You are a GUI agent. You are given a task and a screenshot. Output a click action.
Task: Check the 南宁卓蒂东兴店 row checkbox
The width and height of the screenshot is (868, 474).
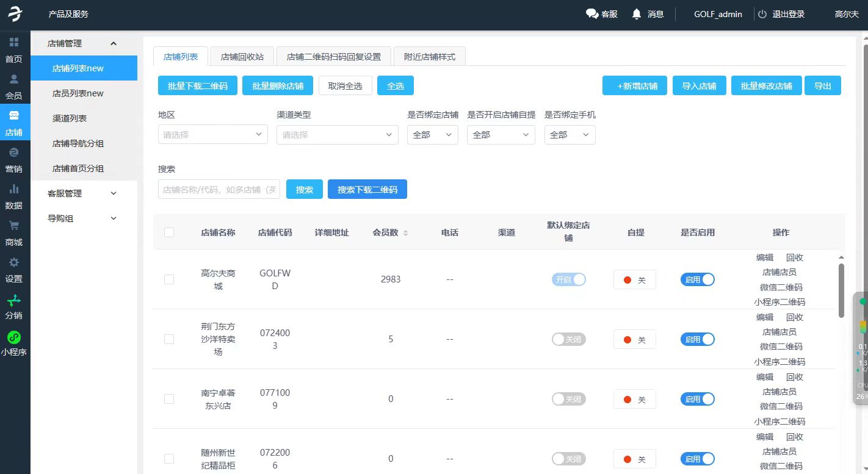pyautogui.click(x=169, y=398)
